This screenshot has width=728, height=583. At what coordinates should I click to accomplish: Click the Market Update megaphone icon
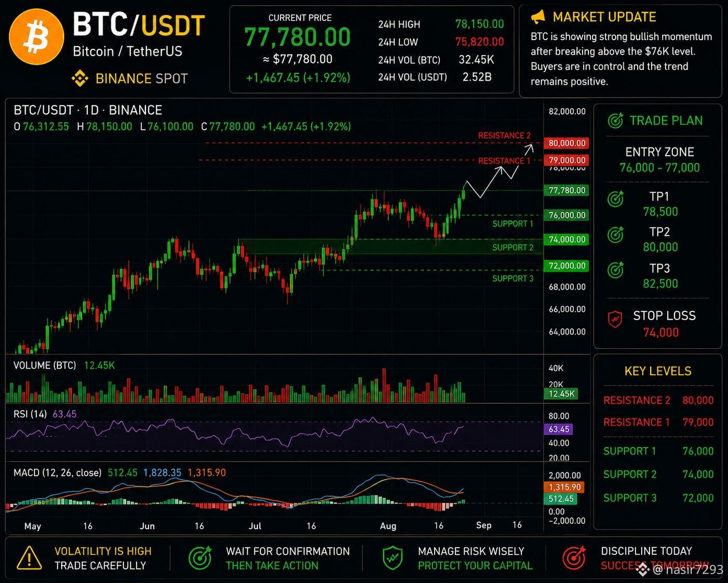538,17
